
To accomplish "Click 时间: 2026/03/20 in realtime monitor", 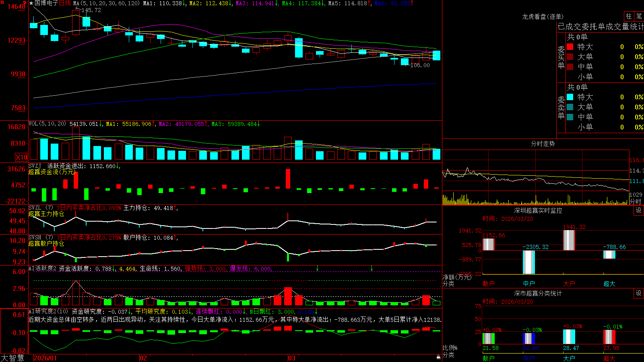I will tap(508, 219).
